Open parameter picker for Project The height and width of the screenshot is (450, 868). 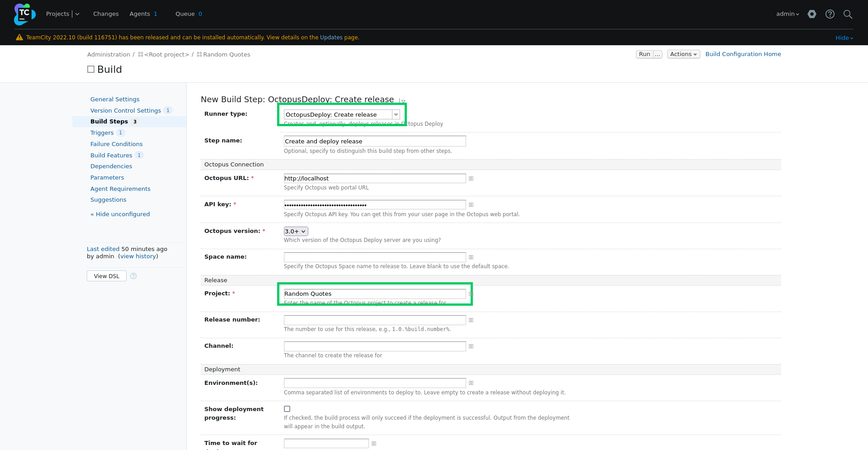pos(471,294)
